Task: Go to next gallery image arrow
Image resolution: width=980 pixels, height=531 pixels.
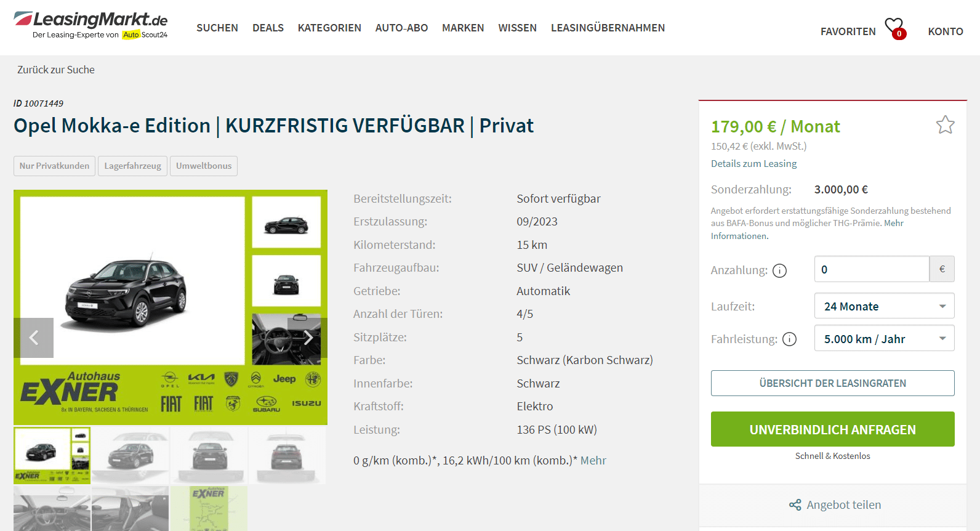Action: (x=308, y=338)
